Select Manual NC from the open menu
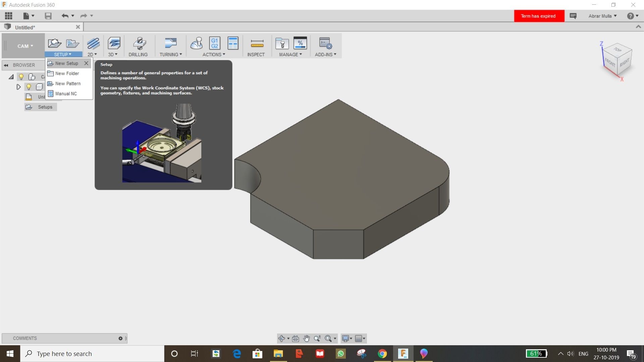This screenshot has width=644, height=362. click(66, 94)
